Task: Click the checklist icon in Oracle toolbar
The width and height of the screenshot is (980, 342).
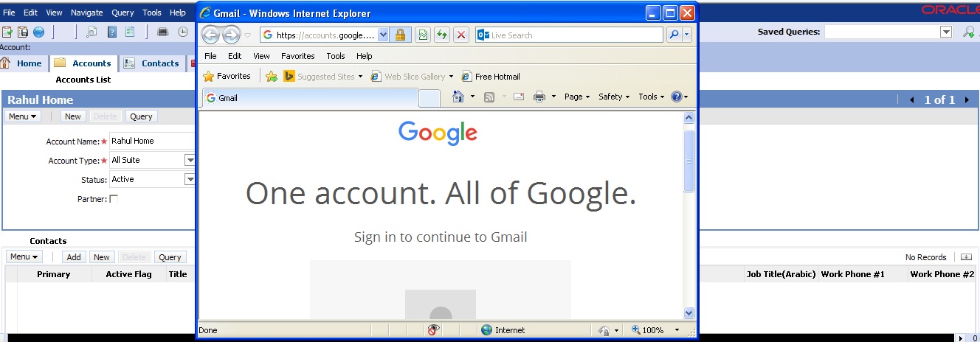Action: point(130,32)
